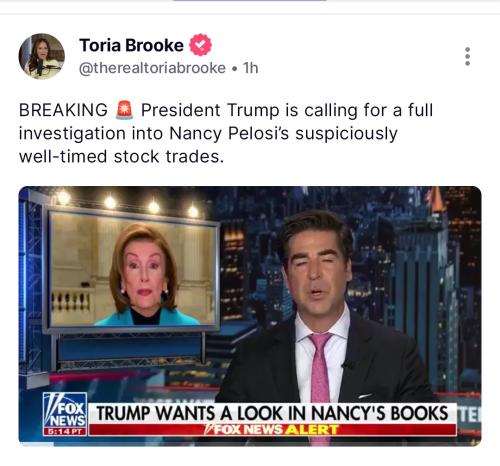Open the three-dot more options menu
The width and height of the screenshot is (500, 466).
[x=467, y=56]
